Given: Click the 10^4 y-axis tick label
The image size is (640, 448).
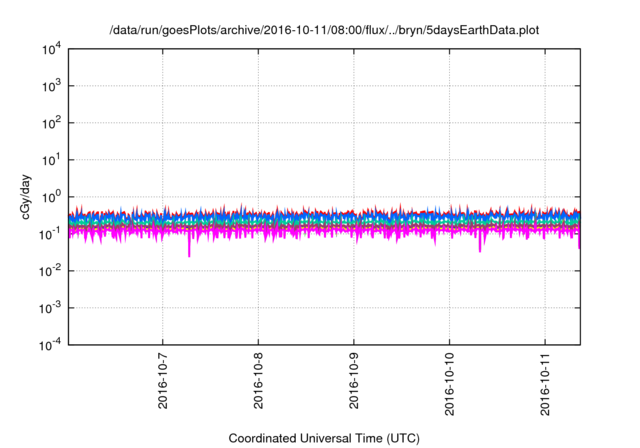Looking at the screenshot, I should (51, 49).
